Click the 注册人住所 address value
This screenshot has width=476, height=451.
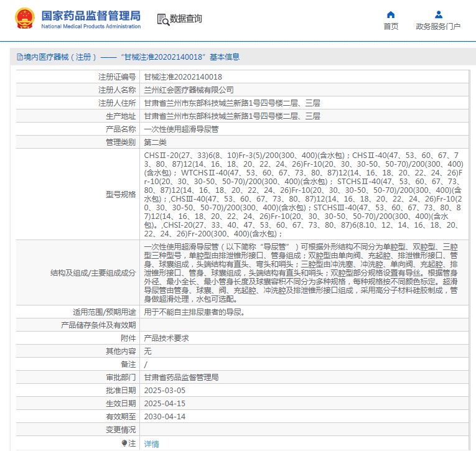click(x=232, y=103)
